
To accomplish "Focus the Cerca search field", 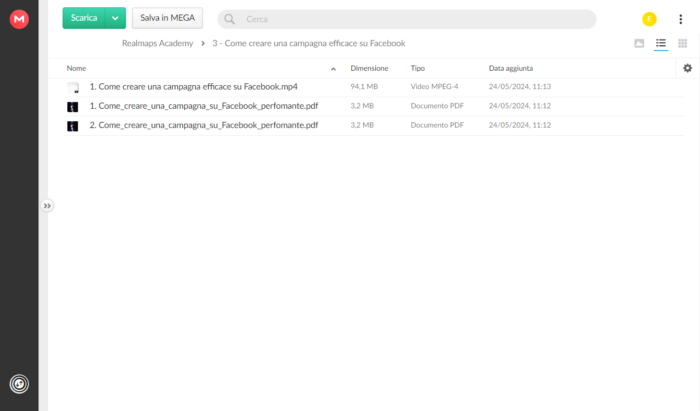I will pos(407,19).
